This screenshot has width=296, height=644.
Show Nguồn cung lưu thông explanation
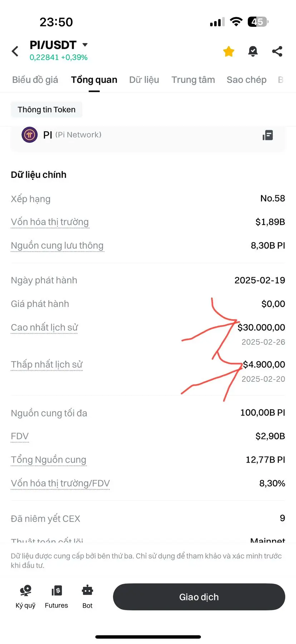pos(57,246)
